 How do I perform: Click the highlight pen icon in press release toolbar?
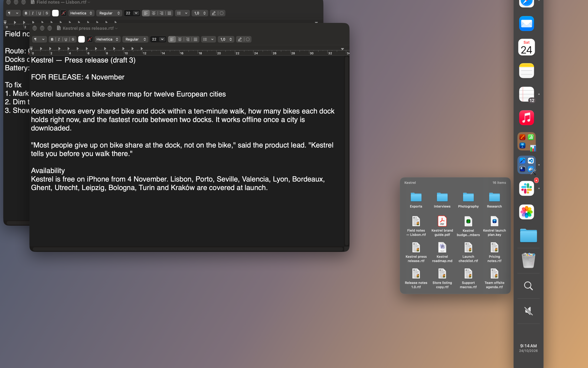click(x=240, y=39)
